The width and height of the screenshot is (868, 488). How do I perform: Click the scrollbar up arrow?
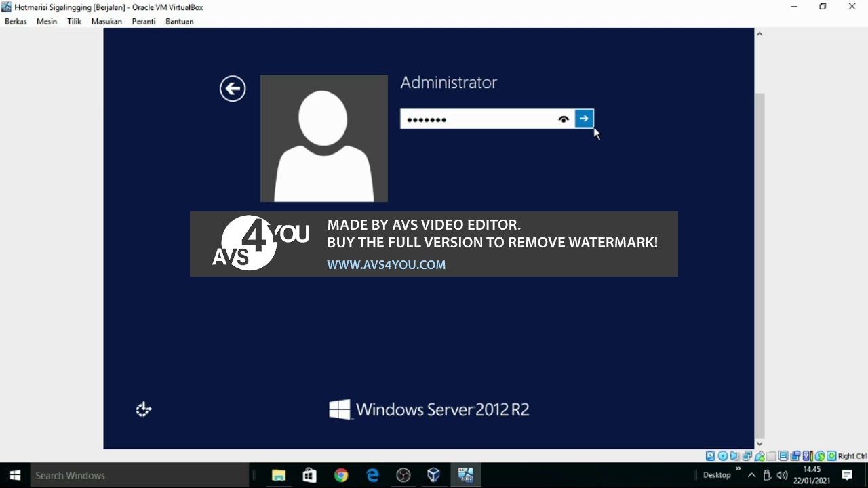[x=759, y=34]
